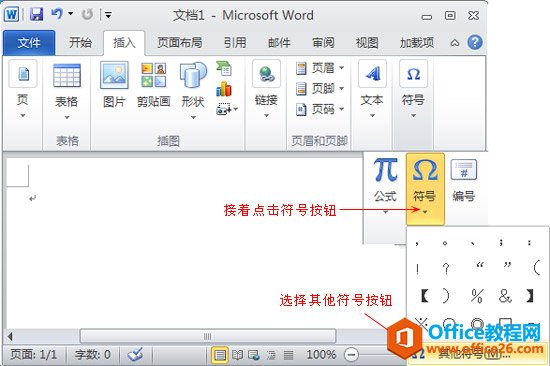This screenshot has height=366, width=550.
Task: Open the 页脚 footer dropdown
Action: point(320,88)
